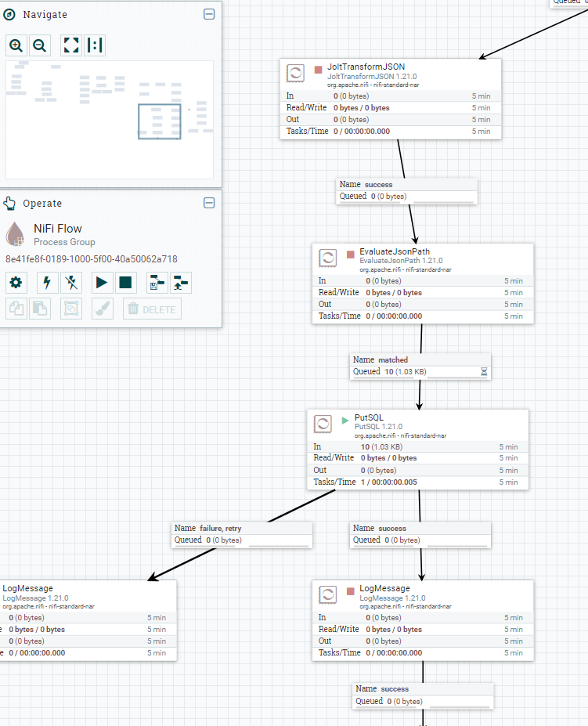This screenshot has height=726, width=588.
Task: Click the NiFi Flow droplet icon
Action: point(15,233)
